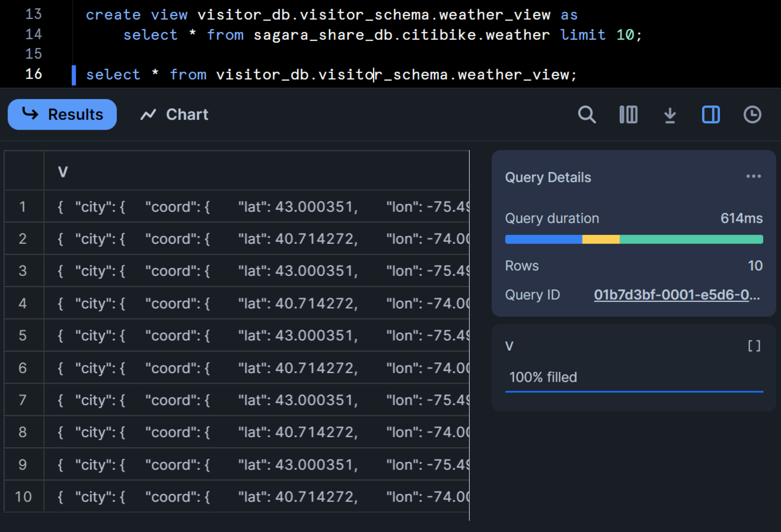Viewport: 781px width, 532px height.
Task: Place cursor on line 14 select statement
Action: click(383, 35)
